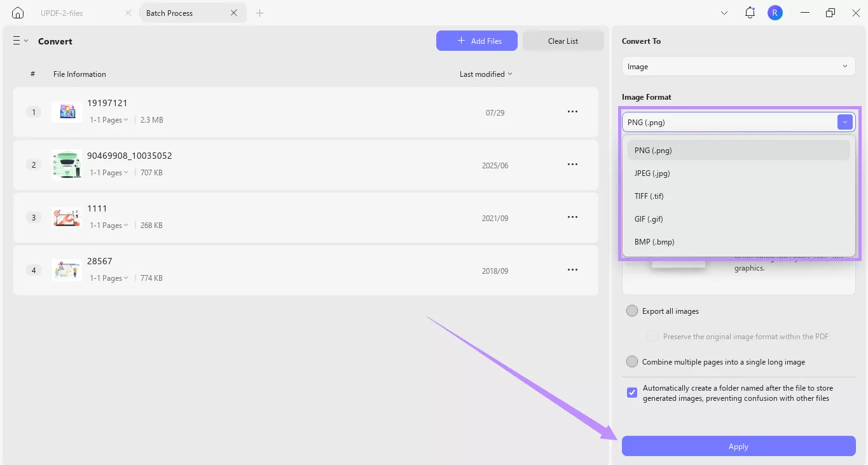This screenshot has width=868, height=465.
Task: Click thumbnail of file 28567
Action: pyautogui.click(x=67, y=270)
